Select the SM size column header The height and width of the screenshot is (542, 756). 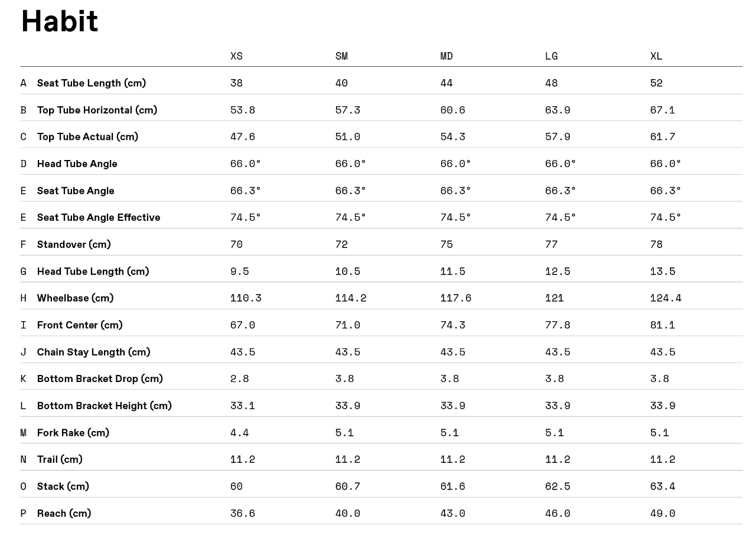point(341,56)
